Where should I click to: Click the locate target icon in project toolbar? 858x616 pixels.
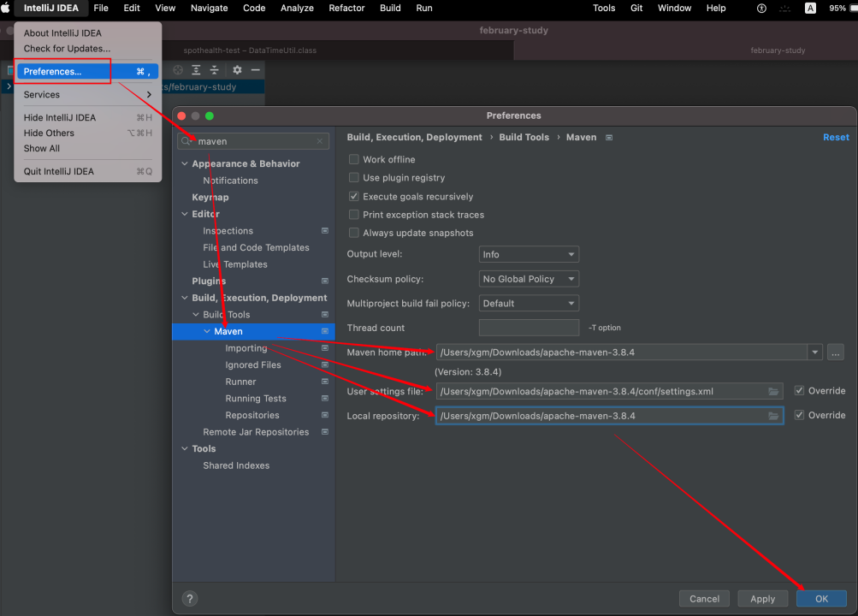178,70
